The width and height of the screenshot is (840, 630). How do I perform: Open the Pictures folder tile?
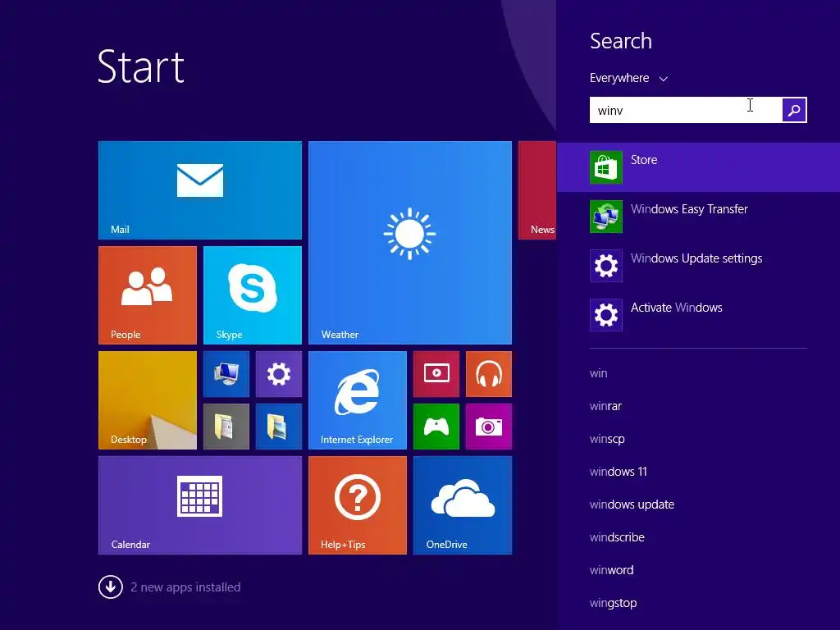(279, 427)
